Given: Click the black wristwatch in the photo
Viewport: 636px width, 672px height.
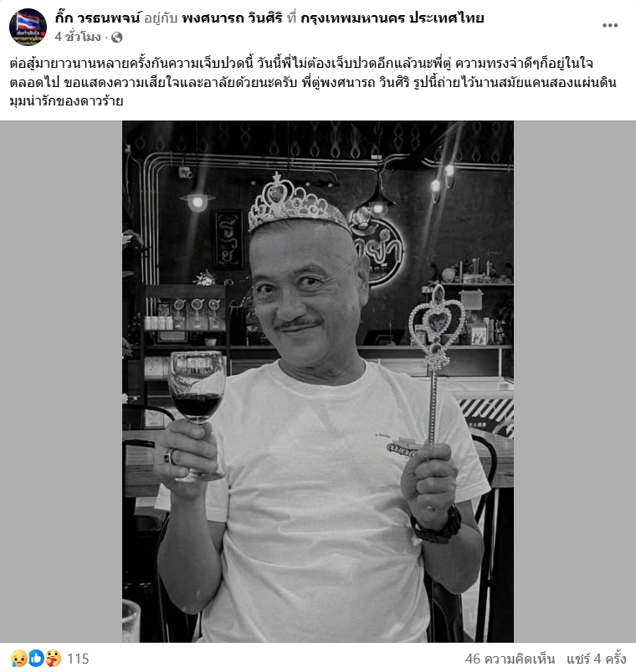Looking at the screenshot, I should (437, 525).
